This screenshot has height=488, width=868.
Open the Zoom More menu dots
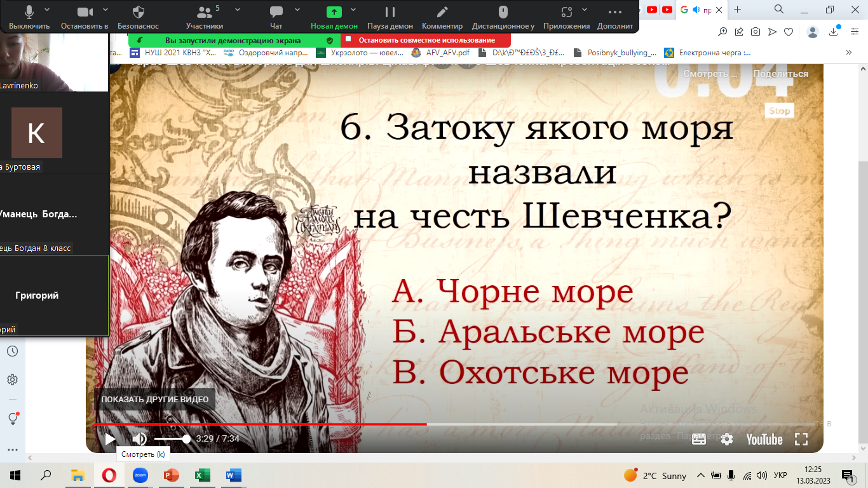tap(615, 17)
